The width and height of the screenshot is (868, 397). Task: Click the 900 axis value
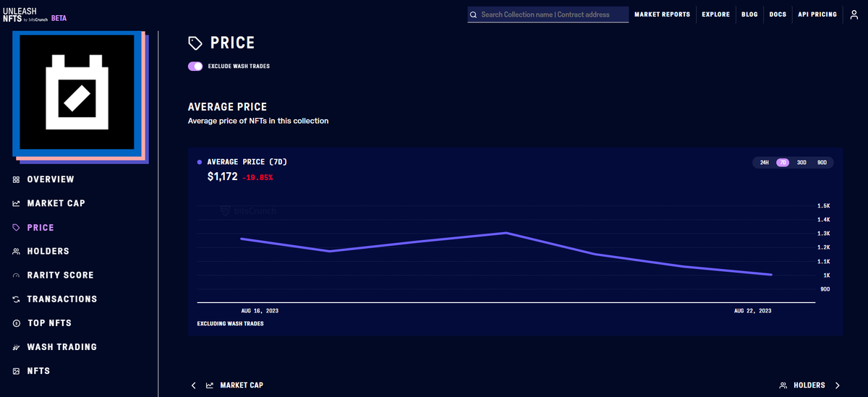tap(825, 289)
